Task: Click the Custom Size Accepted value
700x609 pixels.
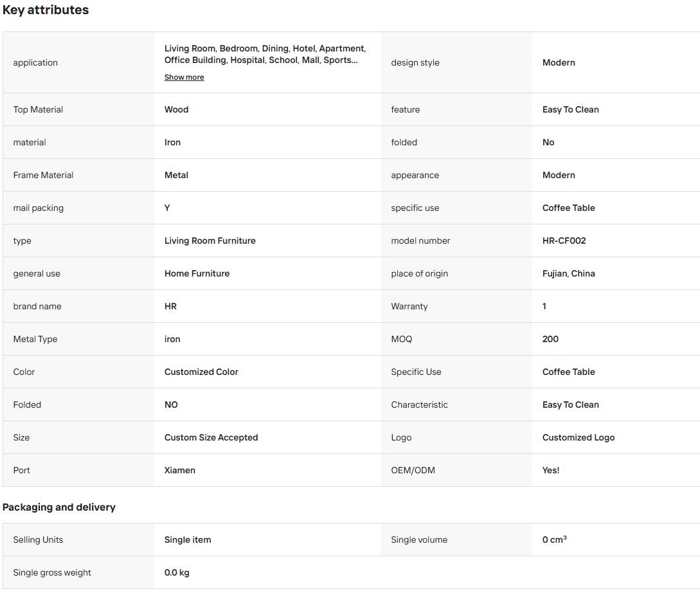Action: click(x=211, y=437)
